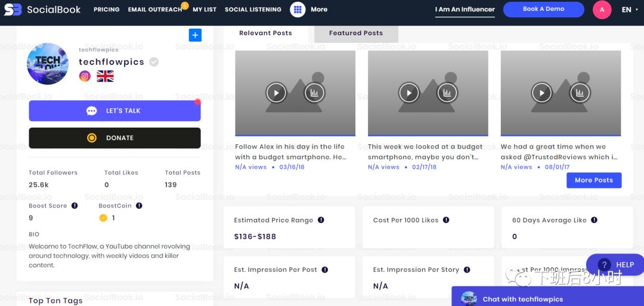Play the third post video
Viewport: 644px width, 306px height.
(x=541, y=92)
